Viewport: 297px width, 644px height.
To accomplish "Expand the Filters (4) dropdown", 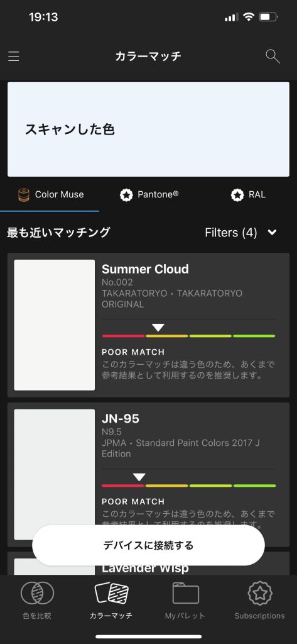I will pos(241,233).
